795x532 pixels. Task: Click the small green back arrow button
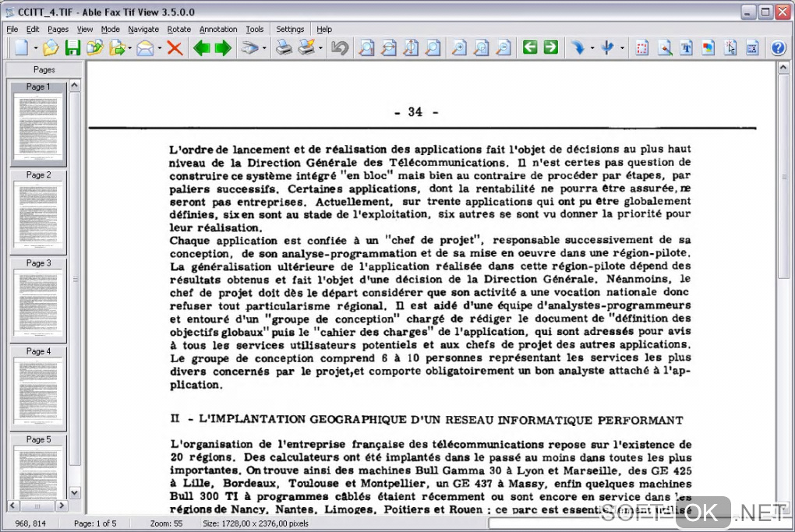tap(530, 48)
